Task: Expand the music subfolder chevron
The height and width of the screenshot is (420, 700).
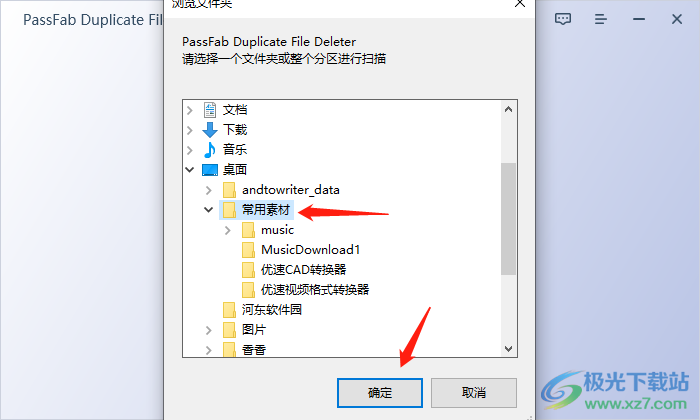Action: click(x=228, y=230)
